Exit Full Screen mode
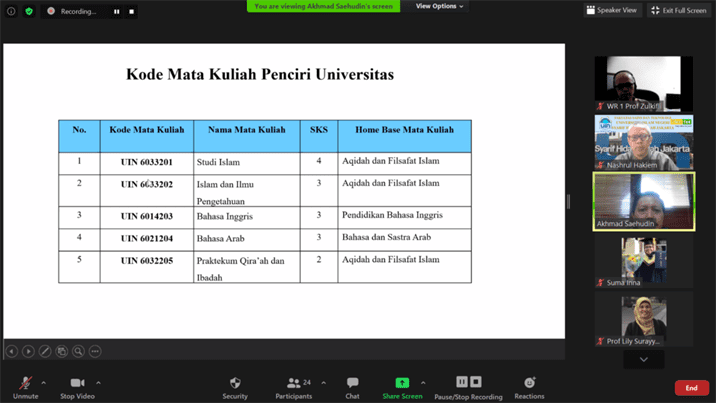Screen dimensions: 716x403 (x=678, y=10)
